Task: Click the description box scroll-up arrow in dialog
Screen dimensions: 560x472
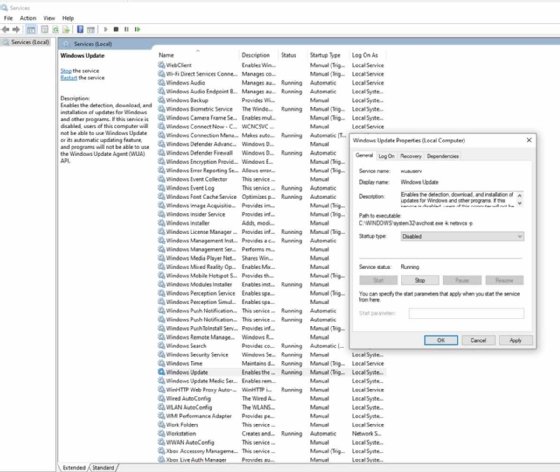Action: [x=520, y=196]
